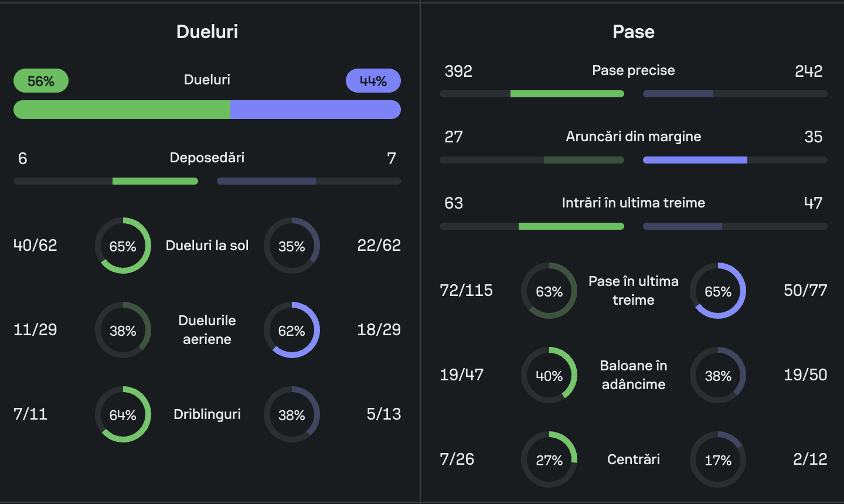This screenshot has width=844, height=504.
Task: Click the Pase section heading
Action: tap(634, 32)
